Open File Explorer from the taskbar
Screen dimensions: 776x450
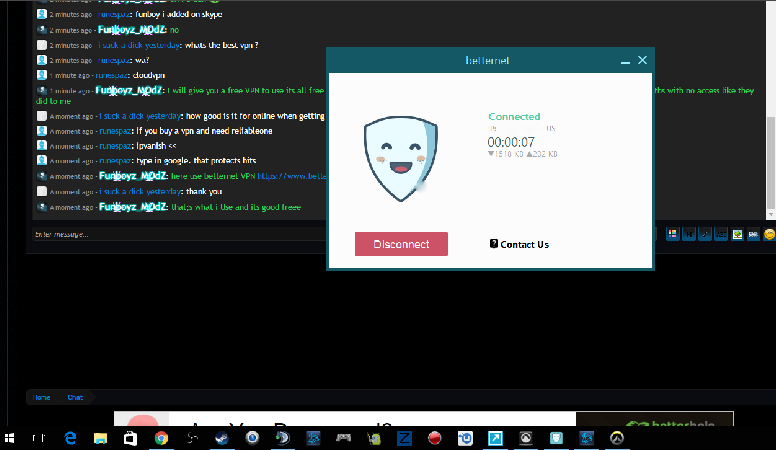point(100,438)
